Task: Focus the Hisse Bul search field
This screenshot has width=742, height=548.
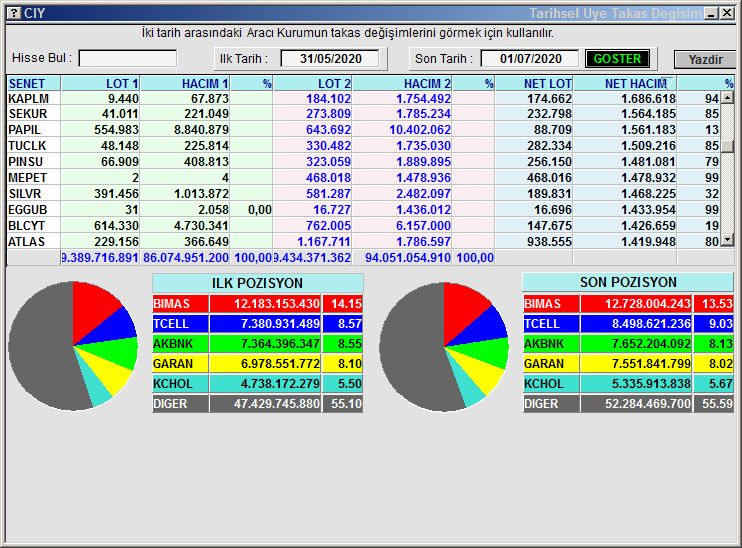Action: pyautogui.click(x=128, y=59)
